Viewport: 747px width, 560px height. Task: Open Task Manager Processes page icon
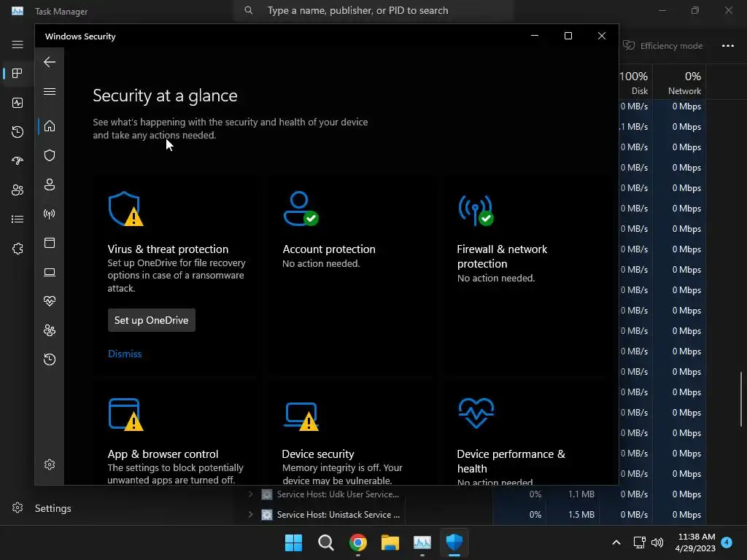pyautogui.click(x=18, y=74)
